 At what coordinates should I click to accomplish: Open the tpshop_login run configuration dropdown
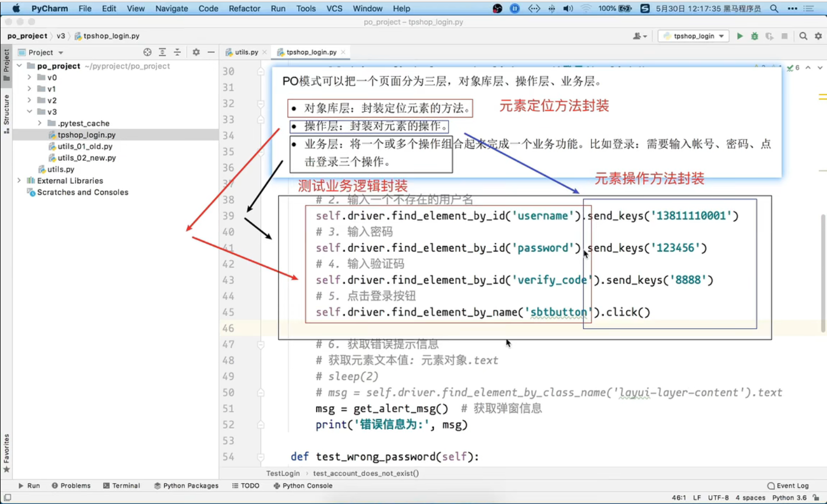pyautogui.click(x=694, y=36)
